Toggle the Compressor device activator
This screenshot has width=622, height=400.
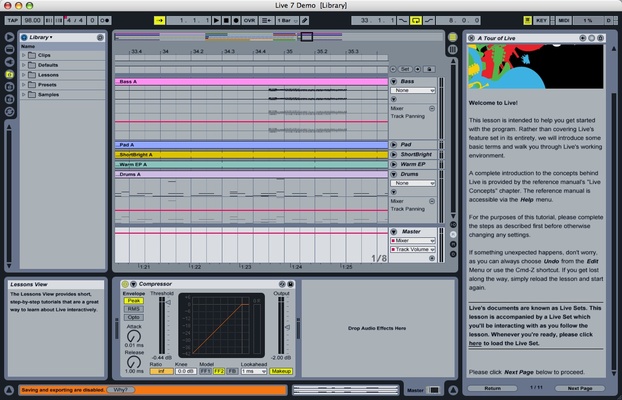125,284
